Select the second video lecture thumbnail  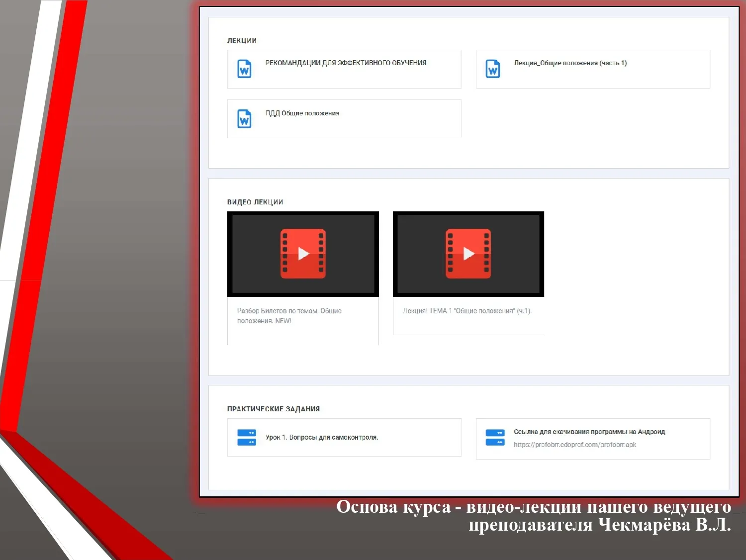coord(468,254)
